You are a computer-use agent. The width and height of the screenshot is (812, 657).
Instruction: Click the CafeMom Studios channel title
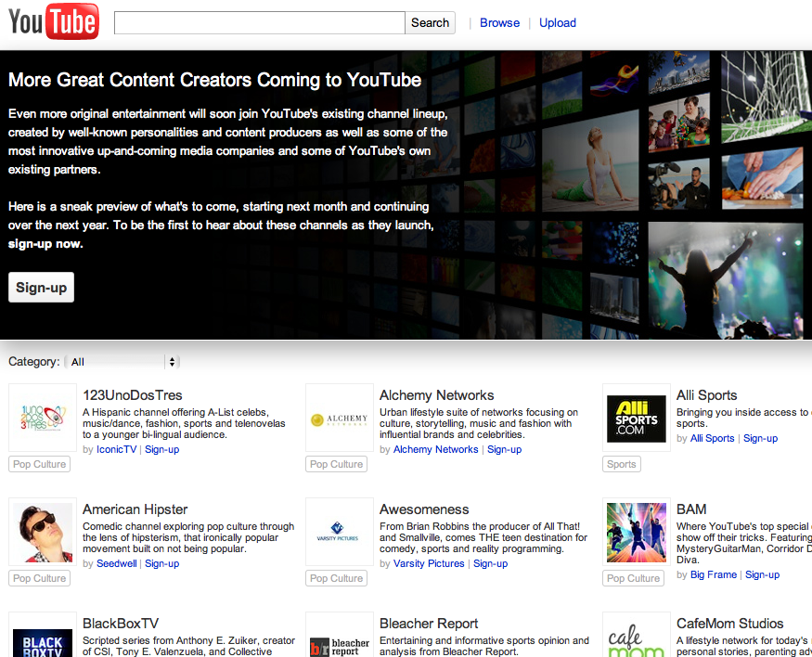[x=730, y=624]
